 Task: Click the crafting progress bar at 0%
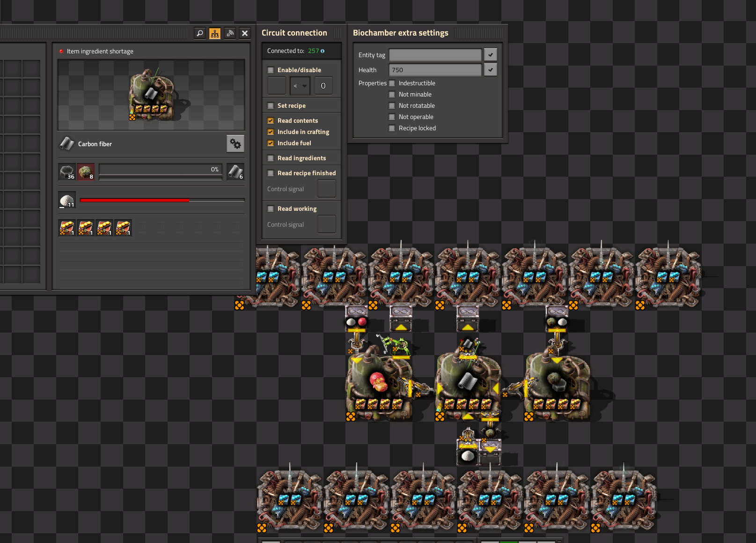point(161,170)
